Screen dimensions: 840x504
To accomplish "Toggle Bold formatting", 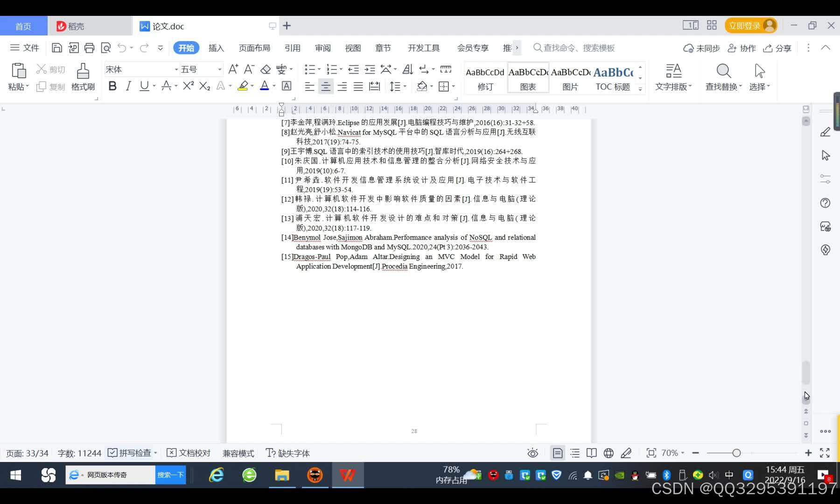I will click(112, 86).
